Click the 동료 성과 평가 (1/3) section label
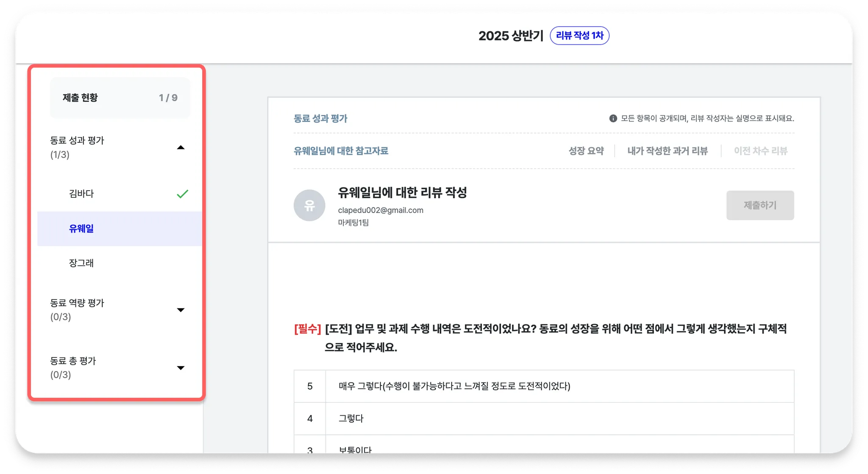868x474 pixels. tap(77, 147)
